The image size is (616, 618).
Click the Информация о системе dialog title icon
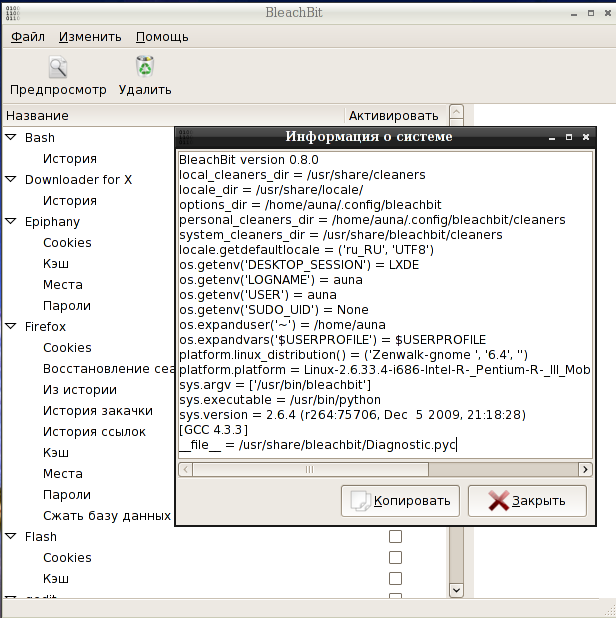(x=185, y=137)
